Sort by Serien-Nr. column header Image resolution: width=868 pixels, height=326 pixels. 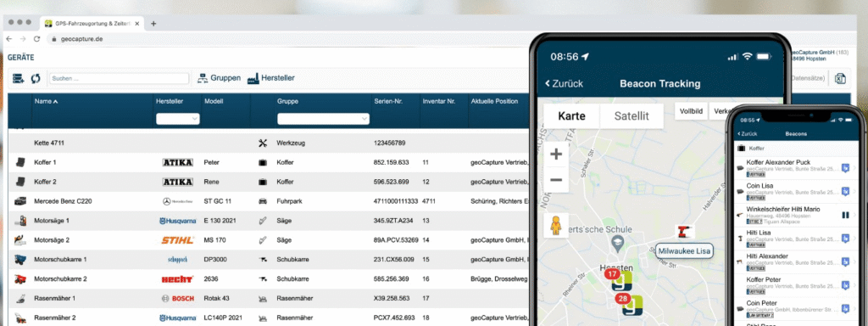click(387, 102)
